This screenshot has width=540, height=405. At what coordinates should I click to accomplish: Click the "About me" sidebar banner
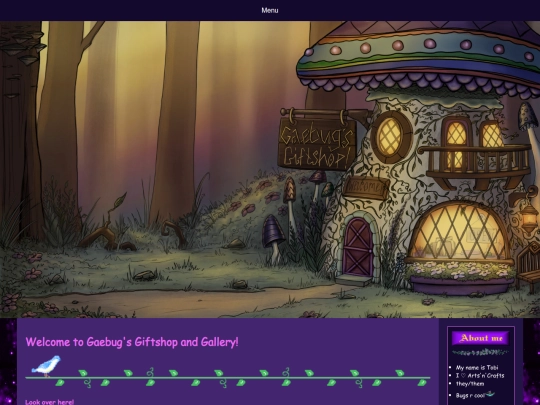[480, 338]
